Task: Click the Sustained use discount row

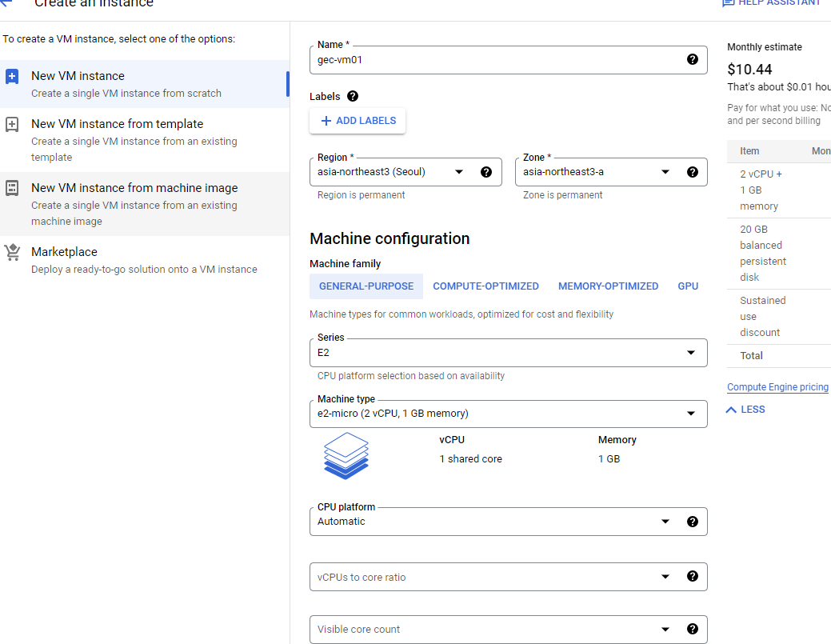Action: tap(779, 317)
